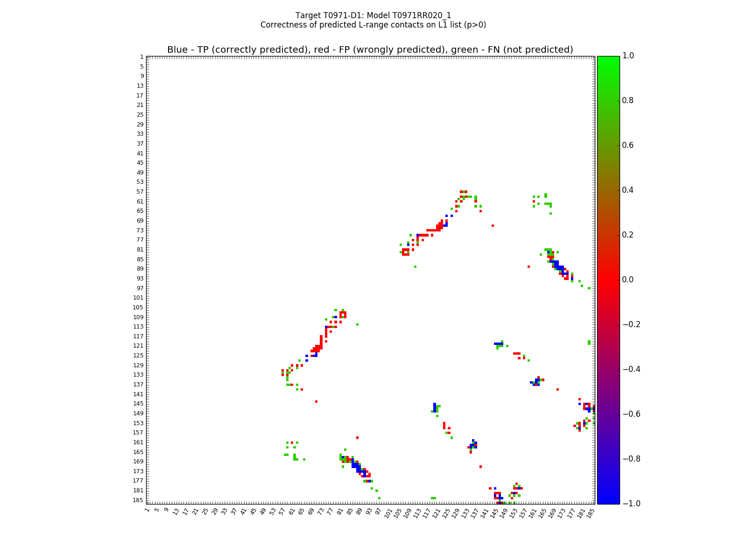Click the colorbar tick label 0.0

628,280
